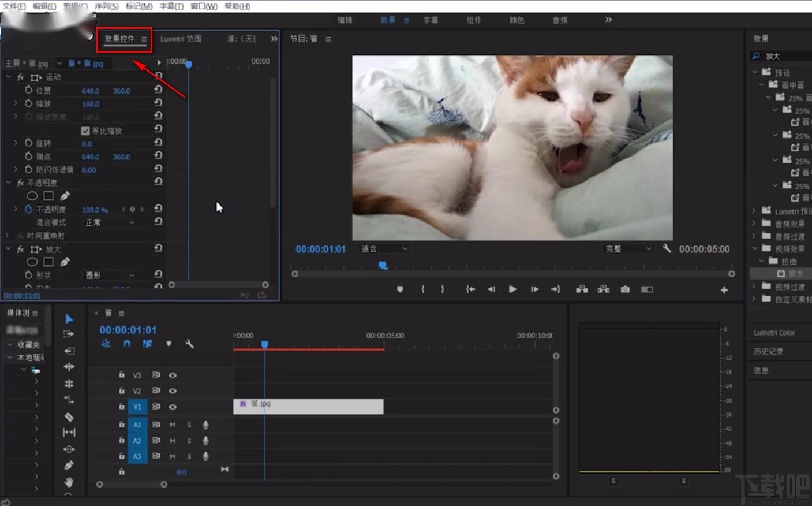Click the timeline playhead handle
The image size is (812, 506).
pyautogui.click(x=264, y=344)
